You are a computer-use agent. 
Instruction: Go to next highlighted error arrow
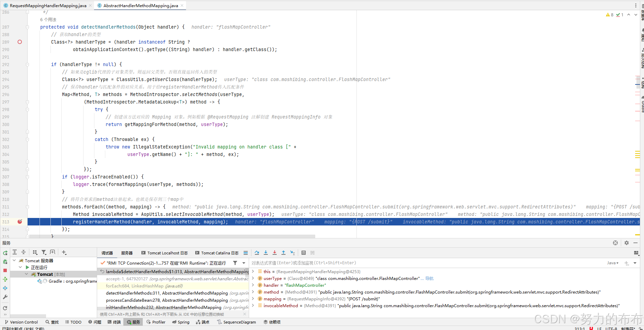click(636, 15)
